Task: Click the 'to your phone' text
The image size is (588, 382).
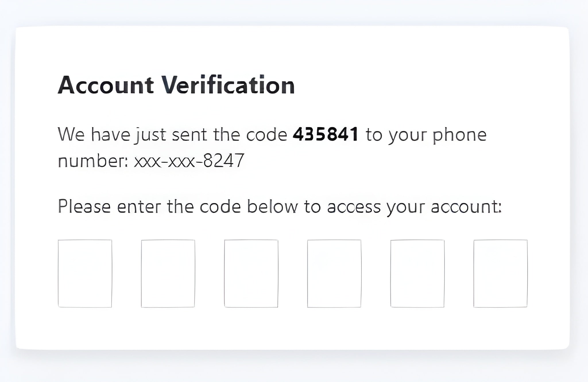Action: pyautogui.click(x=426, y=135)
